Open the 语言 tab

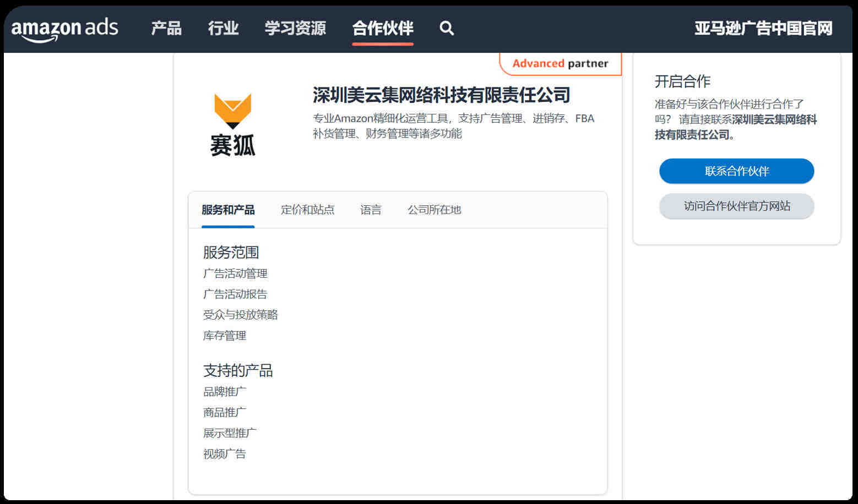coord(371,210)
